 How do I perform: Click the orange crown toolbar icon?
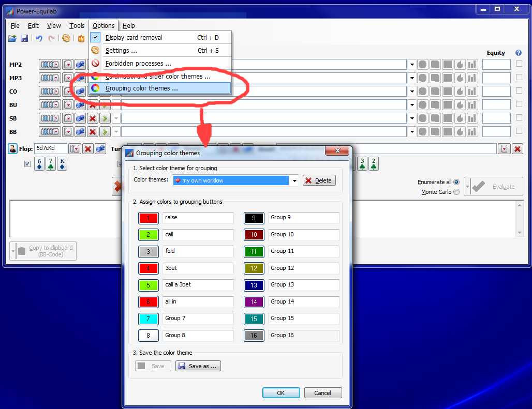81,38
